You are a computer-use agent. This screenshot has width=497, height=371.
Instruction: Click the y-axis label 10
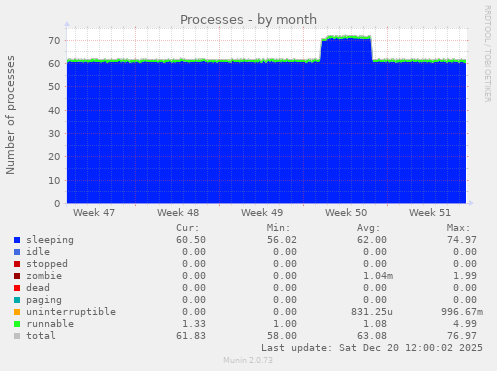[x=54, y=180]
